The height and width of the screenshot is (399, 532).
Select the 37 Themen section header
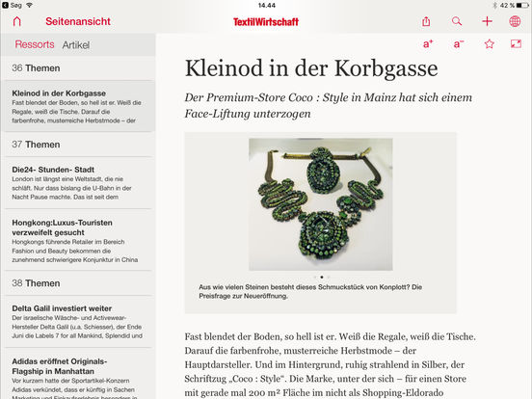(x=78, y=145)
